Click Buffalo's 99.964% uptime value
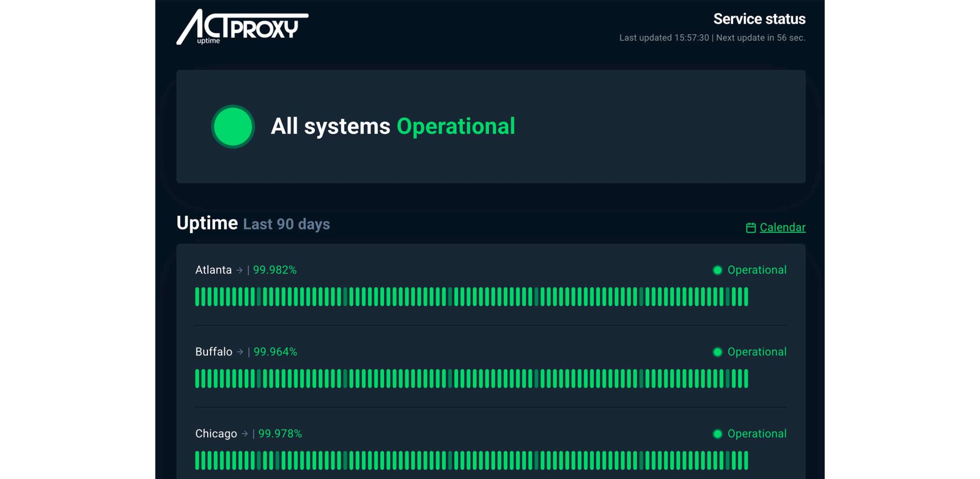Viewport: 980px width, 479px height. tap(275, 352)
